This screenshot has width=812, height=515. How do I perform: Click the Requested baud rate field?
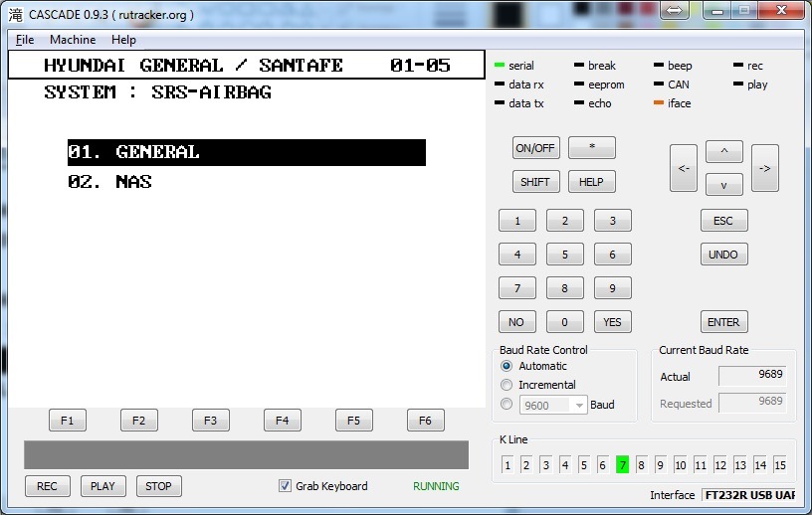tap(752, 403)
